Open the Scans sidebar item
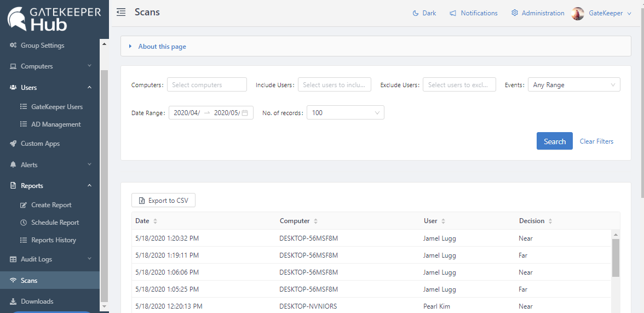This screenshot has width=644, height=313. [29, 281]
